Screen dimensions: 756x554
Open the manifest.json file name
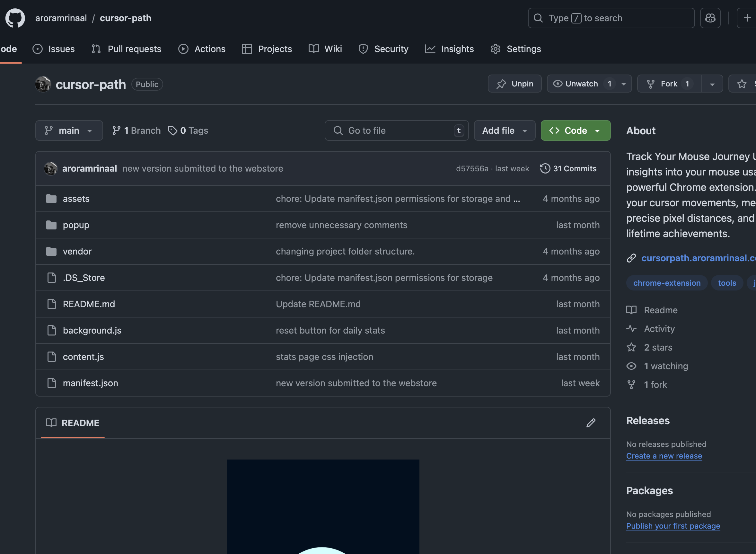pos(91,383)
